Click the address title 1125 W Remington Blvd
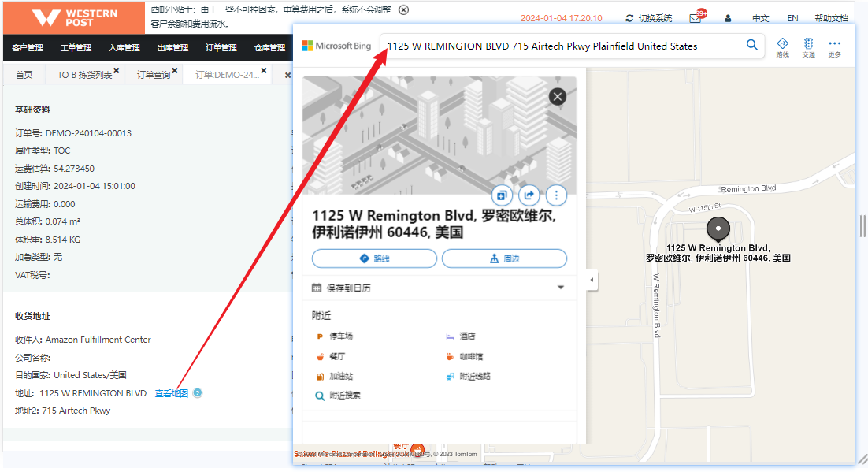This screenshot has height=472, width=868. pyautogui.click(x=434, y=224)
